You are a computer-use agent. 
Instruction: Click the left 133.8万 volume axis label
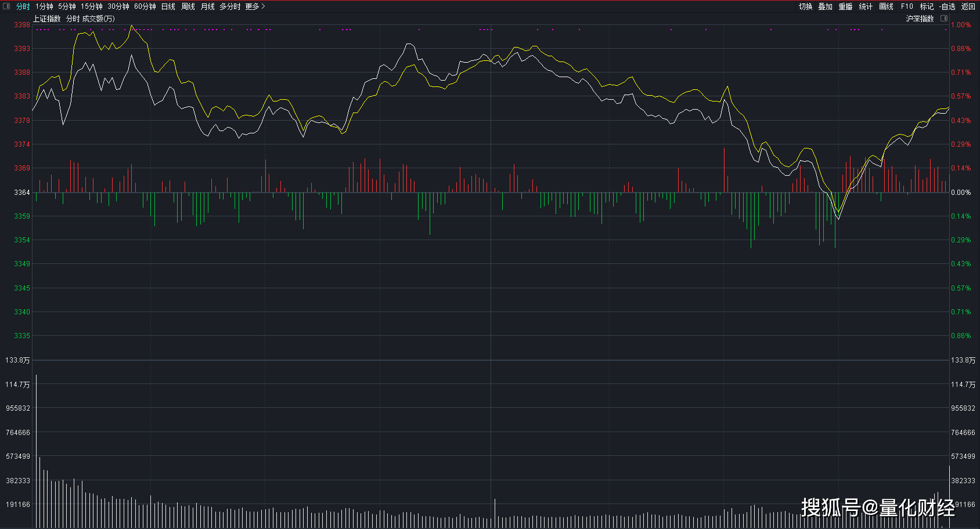[x=17, y=360]
